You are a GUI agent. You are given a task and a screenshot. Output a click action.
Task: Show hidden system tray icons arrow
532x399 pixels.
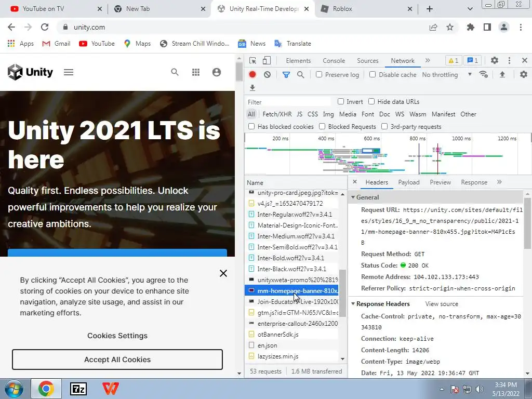(442, 389)
